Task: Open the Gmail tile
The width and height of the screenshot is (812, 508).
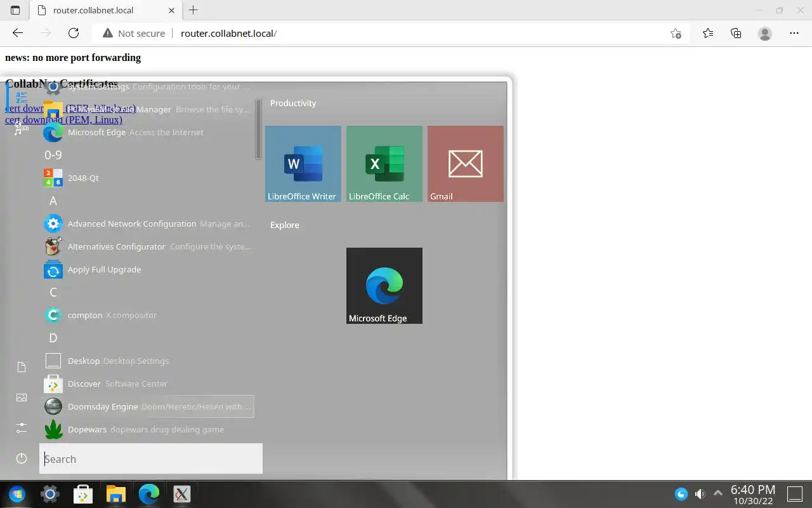Action: (x=466, y=164)
